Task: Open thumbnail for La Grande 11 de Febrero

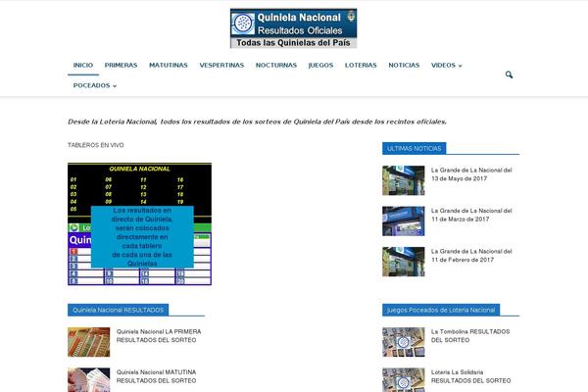Action: coord(404,262)
